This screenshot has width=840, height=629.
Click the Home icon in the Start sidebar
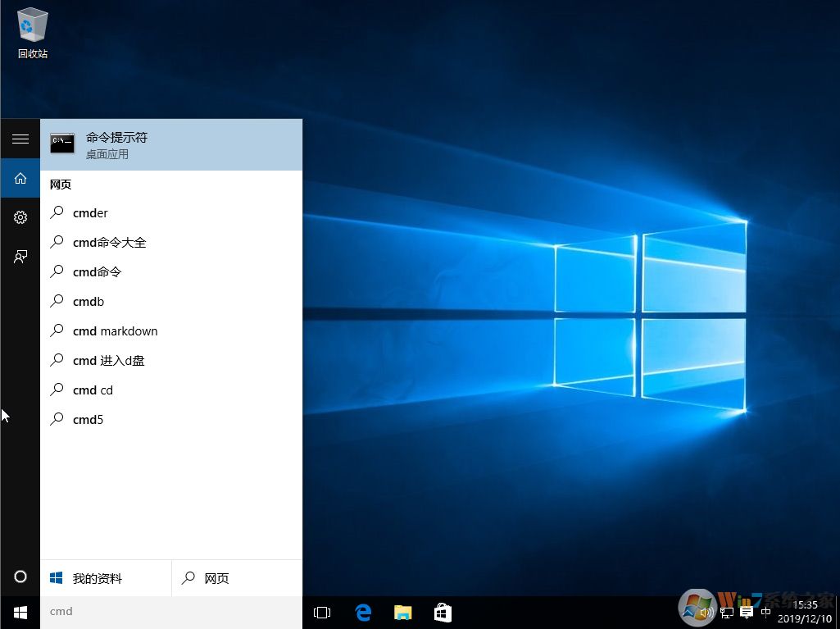point(20,178)
